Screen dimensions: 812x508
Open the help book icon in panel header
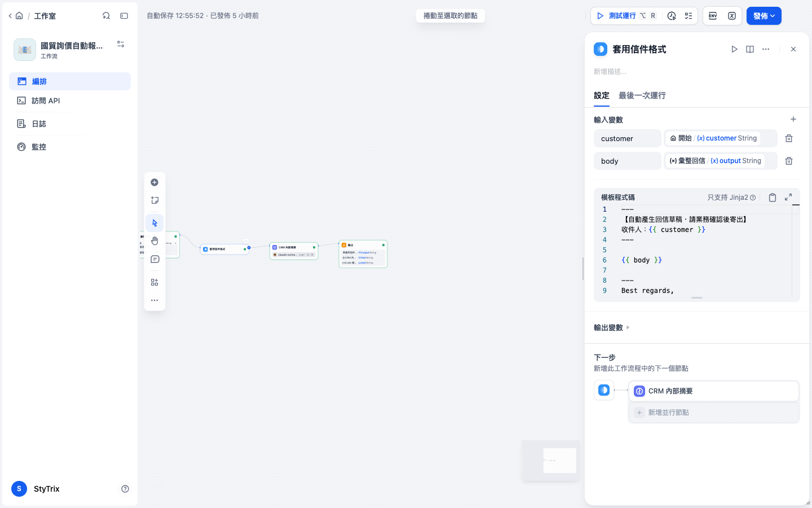750,49
